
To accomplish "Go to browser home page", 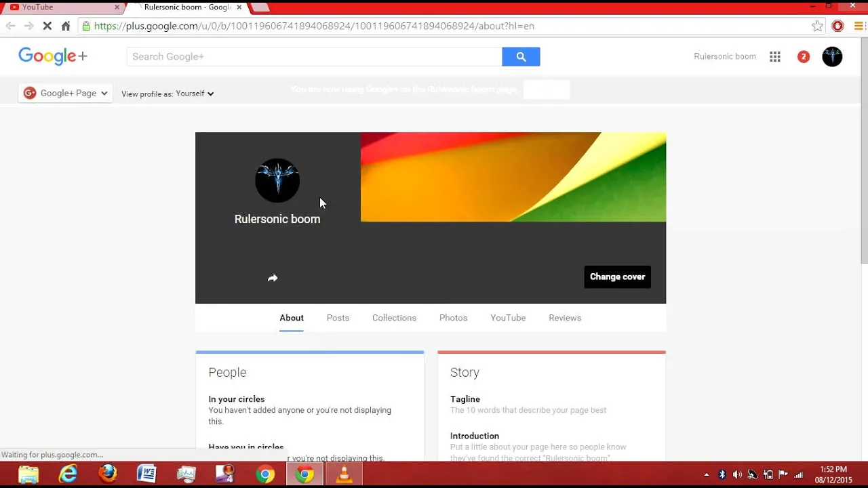I will 66,26.
